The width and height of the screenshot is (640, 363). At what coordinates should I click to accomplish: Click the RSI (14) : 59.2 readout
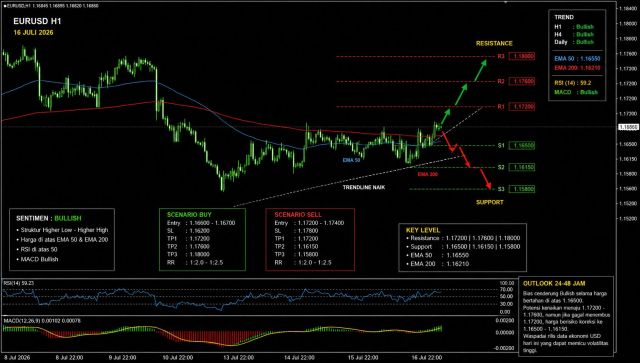(573, 83)
